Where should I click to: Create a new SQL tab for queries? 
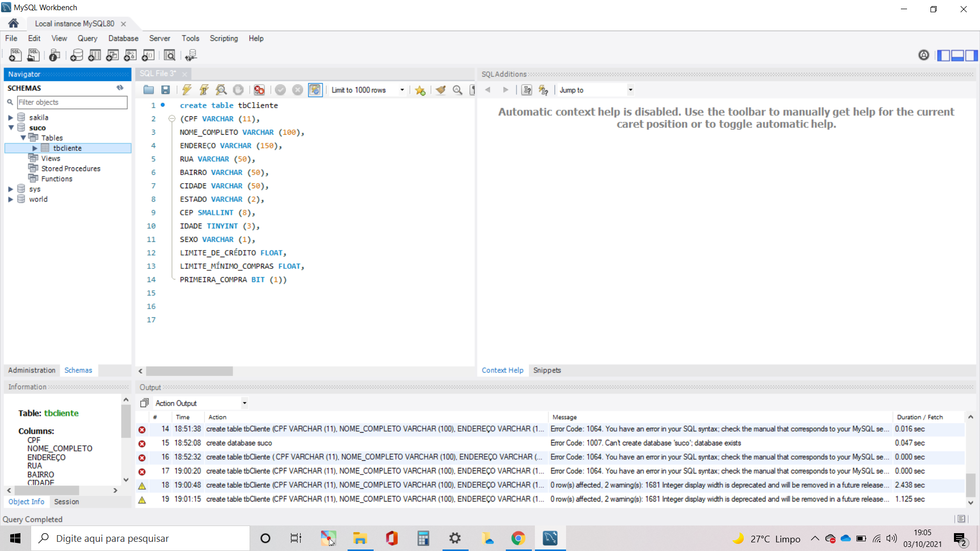[15, 55]
